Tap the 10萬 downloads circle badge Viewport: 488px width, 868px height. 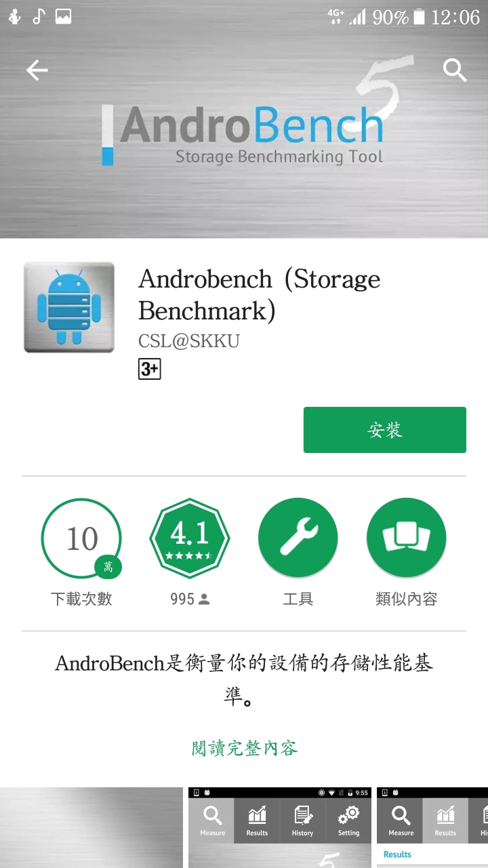(x=81, y=538)
